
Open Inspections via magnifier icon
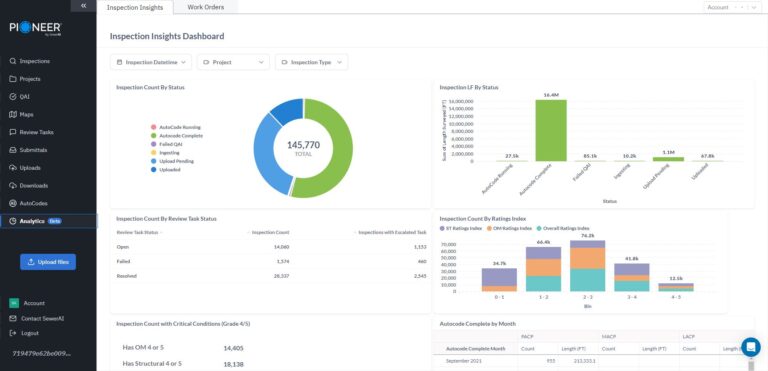[13, 61]
